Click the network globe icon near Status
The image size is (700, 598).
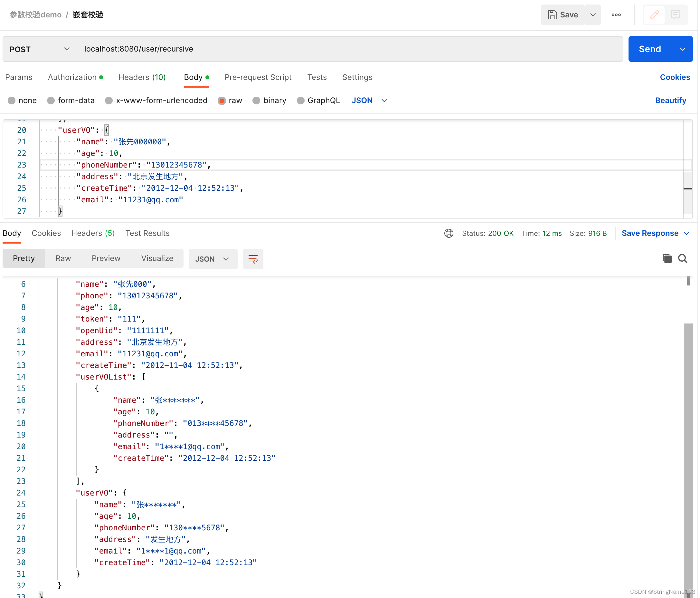click(x=449, y=233)
